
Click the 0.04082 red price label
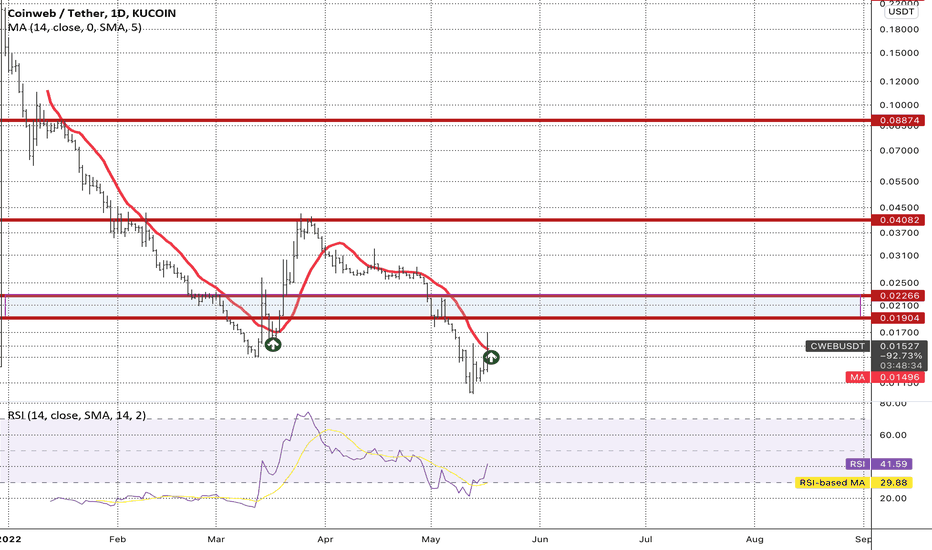point(899,220)
